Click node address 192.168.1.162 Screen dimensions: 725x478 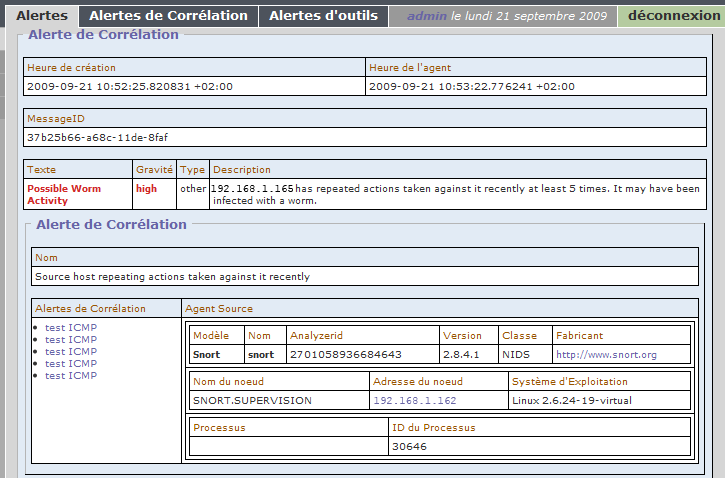[414, 400]
